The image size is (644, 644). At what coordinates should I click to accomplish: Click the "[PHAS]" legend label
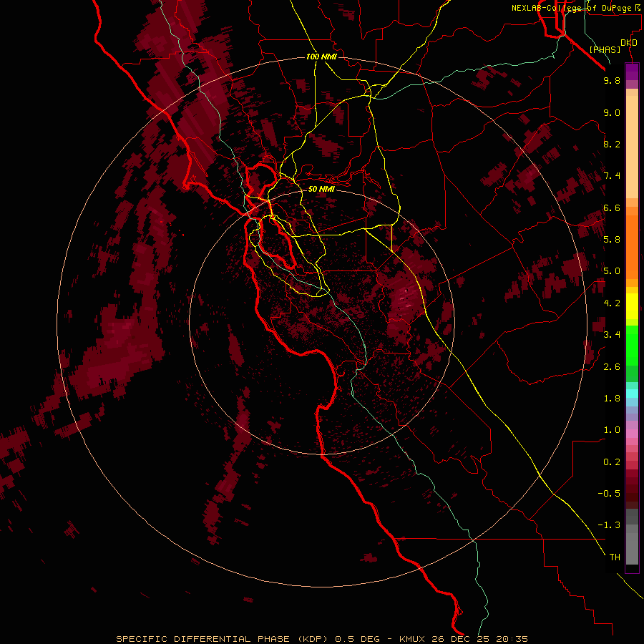click(605, 49)
